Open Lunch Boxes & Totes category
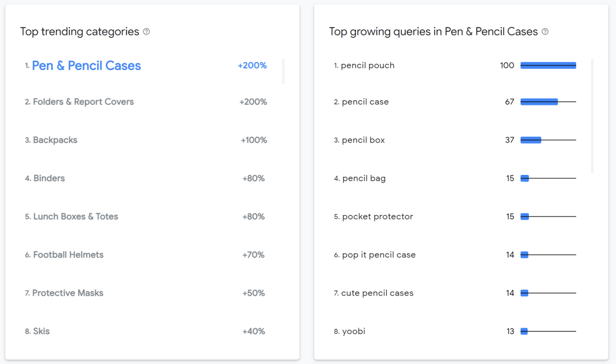 point(75,216)
